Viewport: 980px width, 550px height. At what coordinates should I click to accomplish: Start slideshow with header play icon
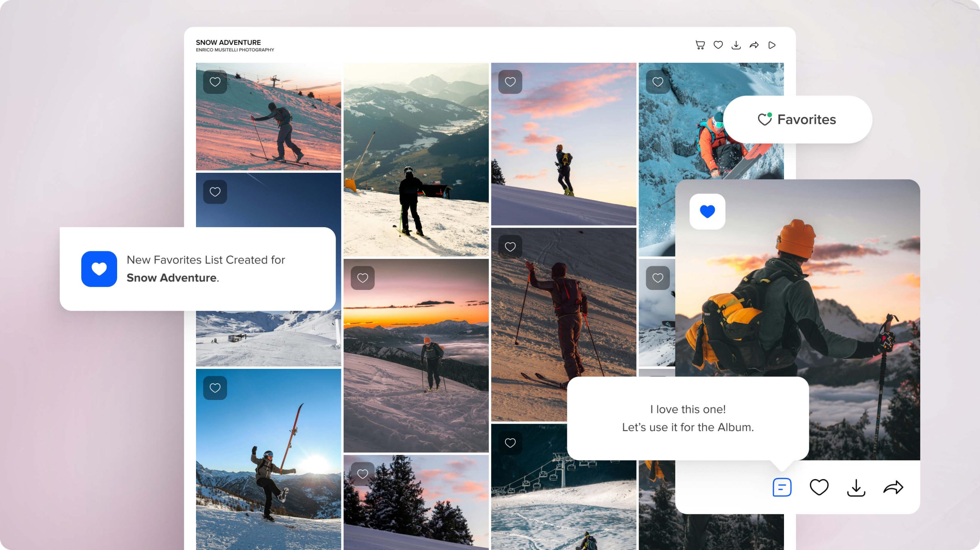772,45
